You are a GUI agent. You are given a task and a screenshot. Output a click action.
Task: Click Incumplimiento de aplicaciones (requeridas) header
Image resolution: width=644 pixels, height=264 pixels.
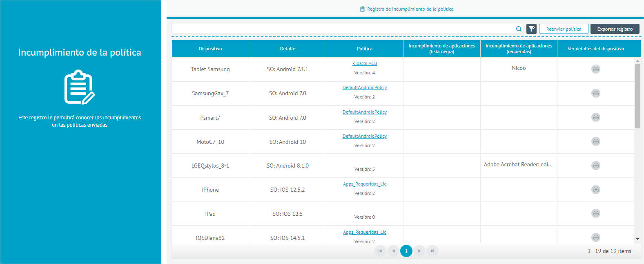pyautogui.click(x=519, y=49)
